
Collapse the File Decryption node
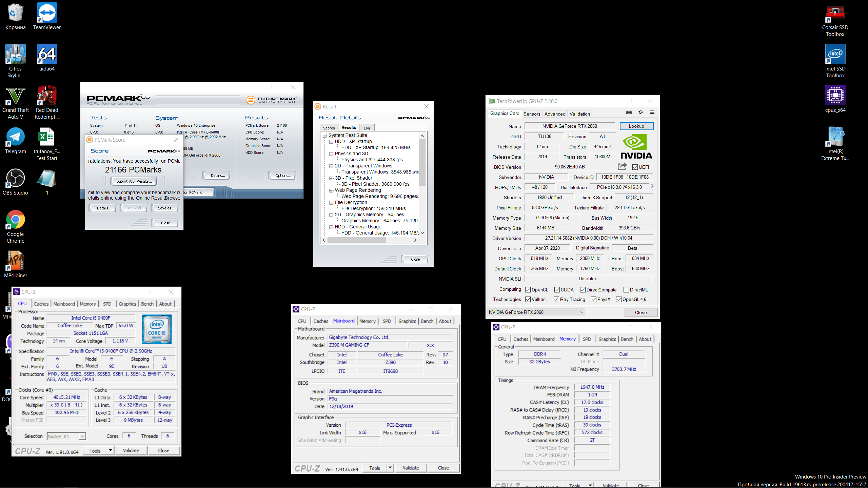click(331, 203)
